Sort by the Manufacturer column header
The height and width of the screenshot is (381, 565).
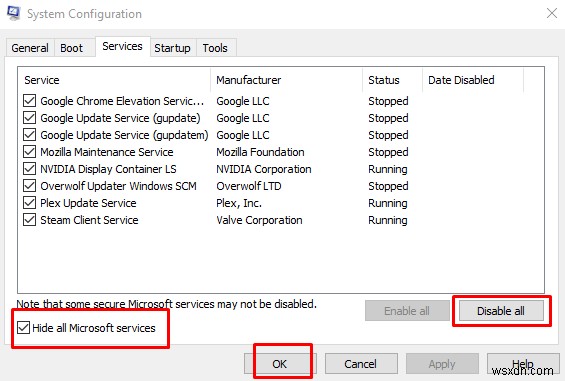(286, 80)
